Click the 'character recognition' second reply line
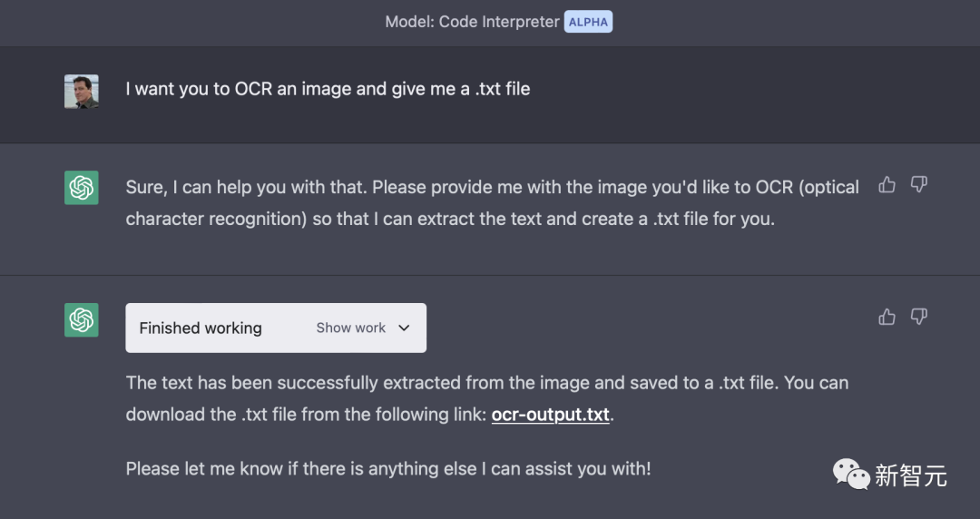The image size is (980, 519). pos(450,219)
